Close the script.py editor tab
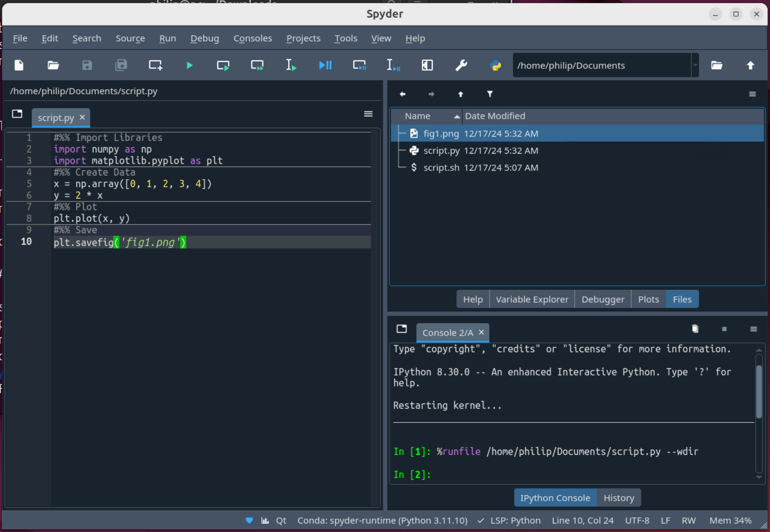This screenshot has height=532, width=770. point(82,117)
